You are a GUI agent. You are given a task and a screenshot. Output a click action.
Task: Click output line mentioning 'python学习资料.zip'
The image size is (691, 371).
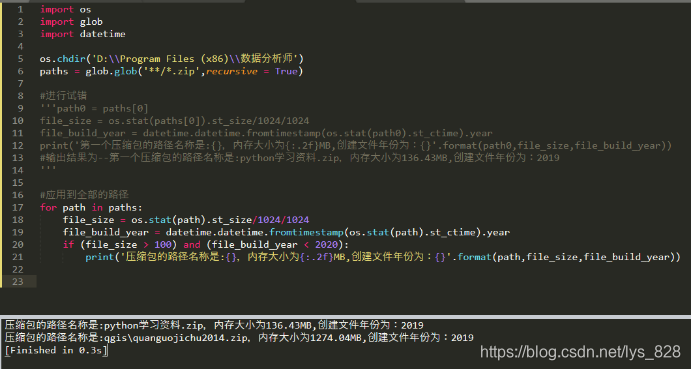pos(214,325)
